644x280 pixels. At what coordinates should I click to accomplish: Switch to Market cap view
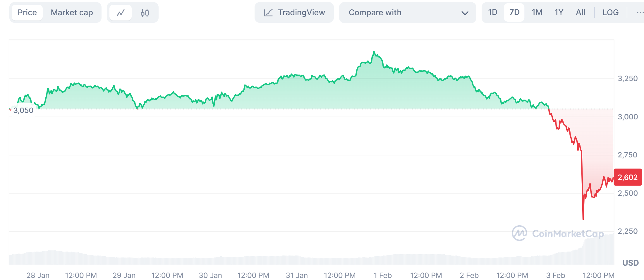[x=72, y=13]
